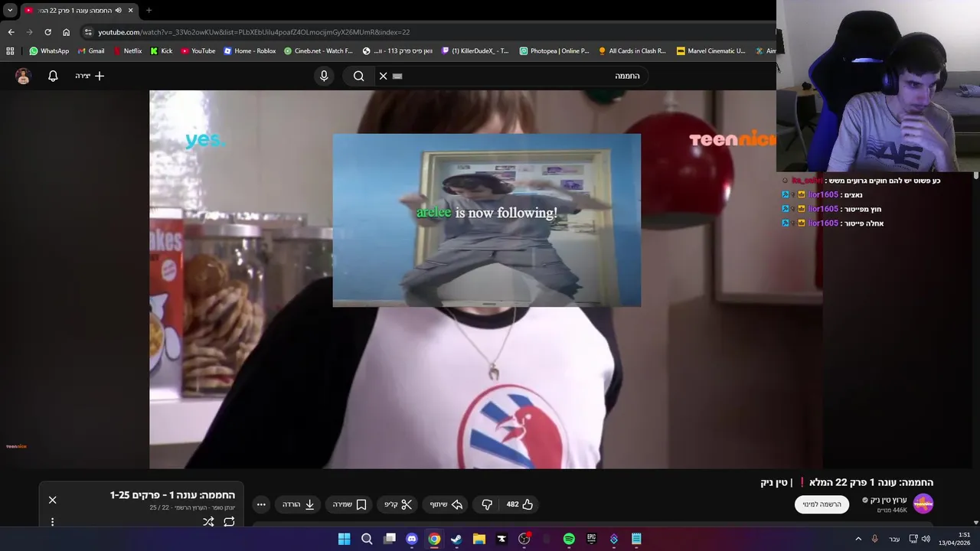980x551 pixels.
Task: Open YouTube notifications bell
Action: click(x=53, y=76)
